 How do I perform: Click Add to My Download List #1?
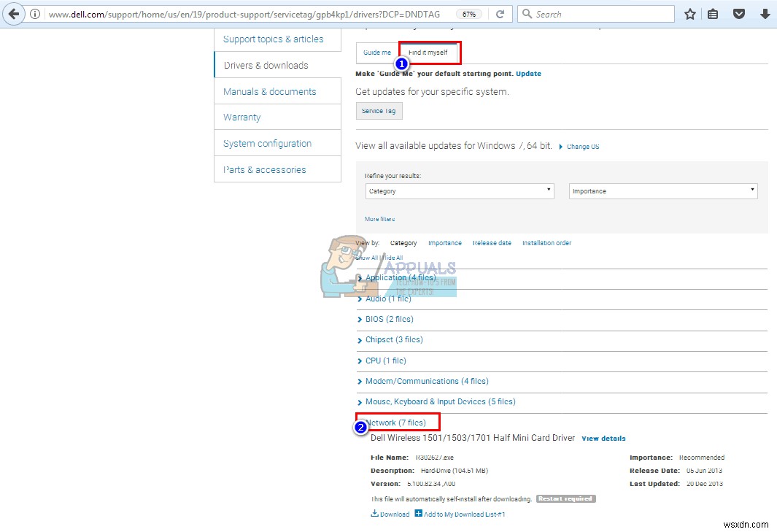point(464,514)
